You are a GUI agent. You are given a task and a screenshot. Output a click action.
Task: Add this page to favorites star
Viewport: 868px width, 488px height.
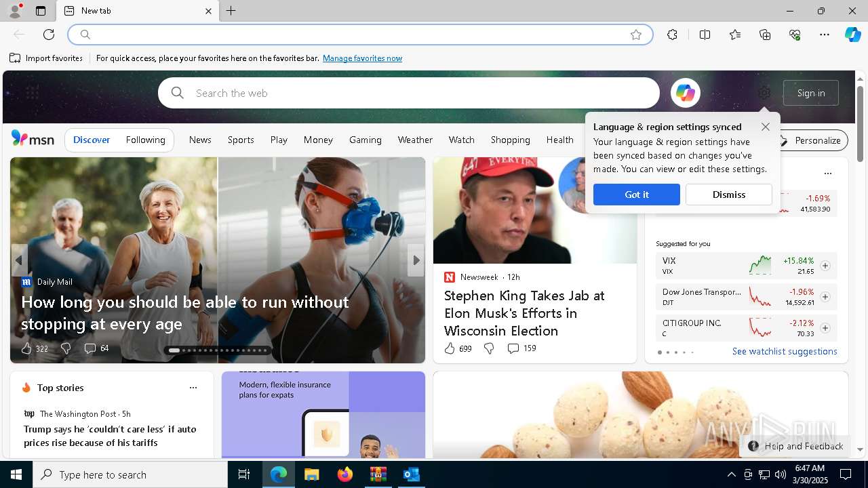tap(635, 35)
